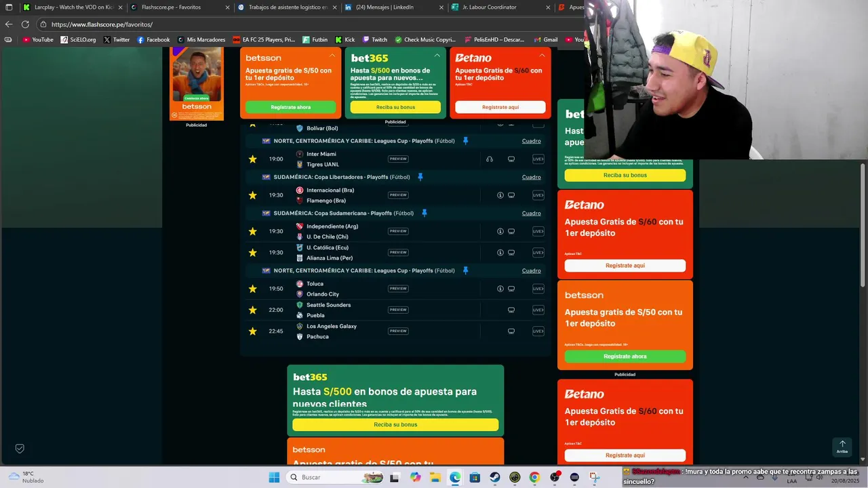Toggle favorite star for Internacional vs Flamengo
The width and height of the screenshot is (868, 488).
[x=253, y=195]
